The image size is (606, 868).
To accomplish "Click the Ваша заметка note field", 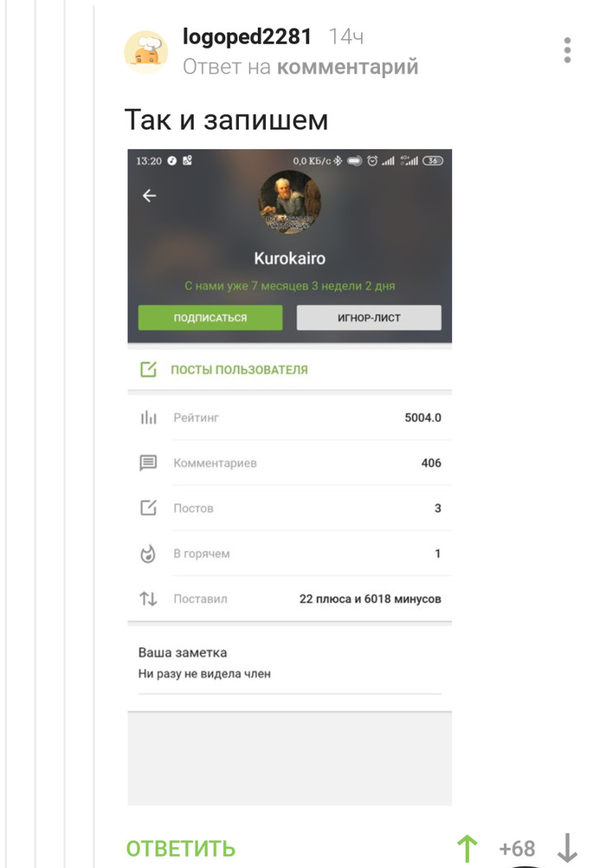I will [289, 664].
